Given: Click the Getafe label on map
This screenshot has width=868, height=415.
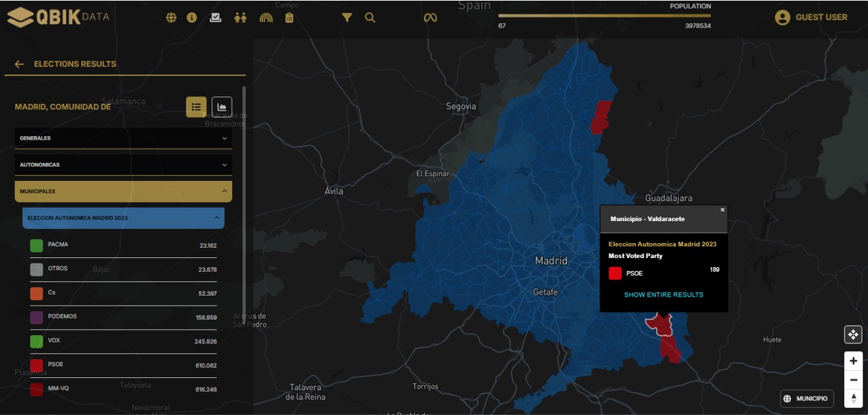Looking at the screenshot, I should [x=545, y=292].
